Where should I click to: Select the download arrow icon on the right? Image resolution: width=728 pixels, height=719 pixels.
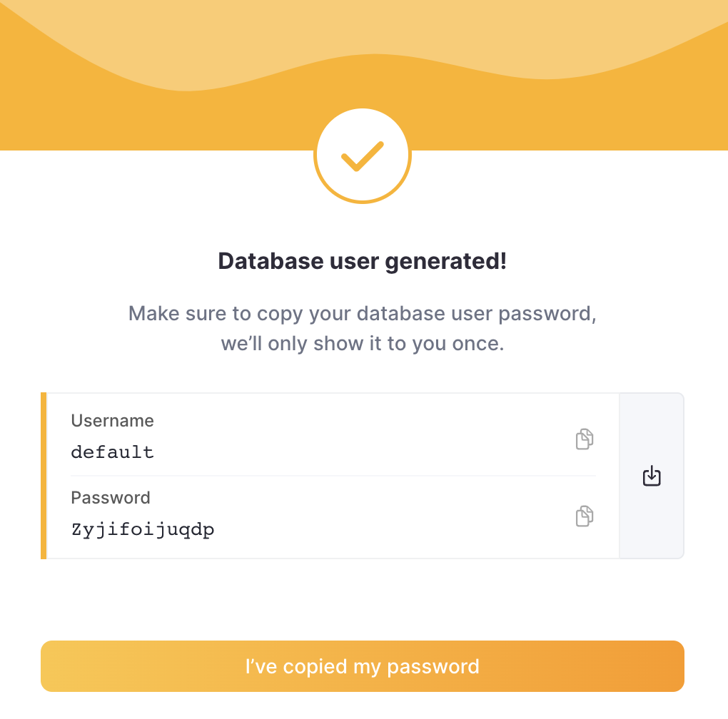click(651, 476)
